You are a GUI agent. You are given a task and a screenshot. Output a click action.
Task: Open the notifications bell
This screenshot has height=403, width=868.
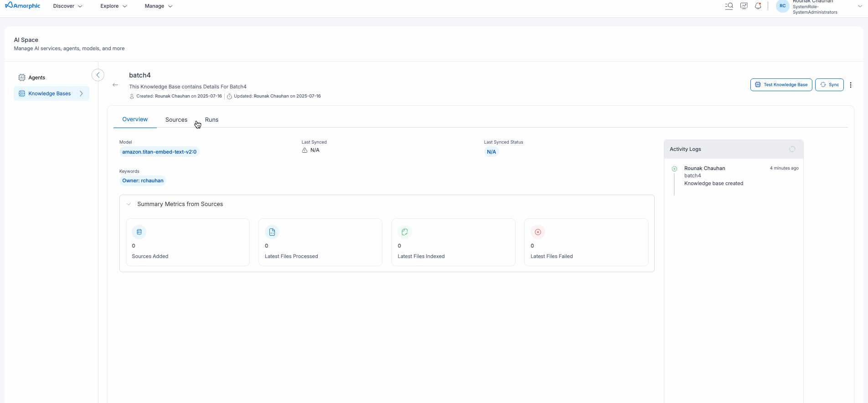point(758,6)
